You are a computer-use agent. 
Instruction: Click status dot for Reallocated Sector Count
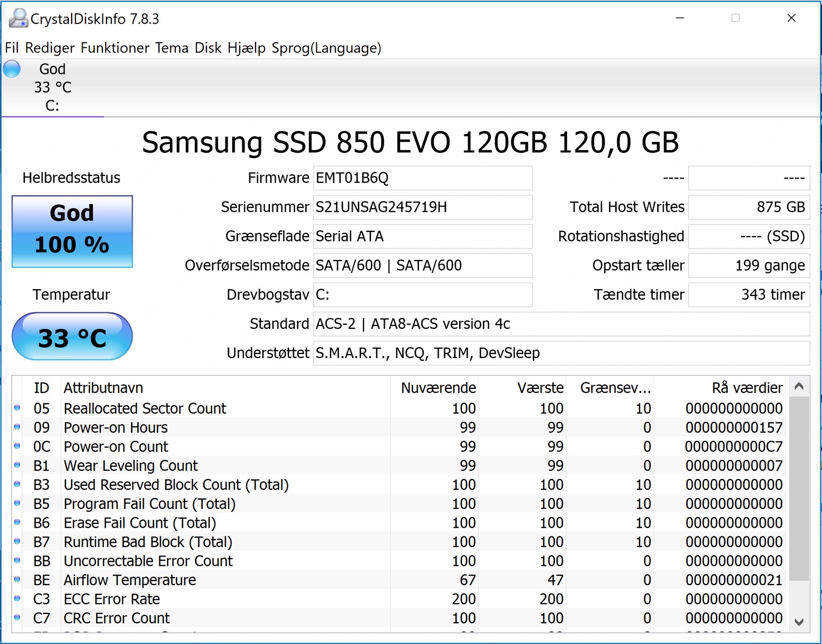[x=17, y=408]
